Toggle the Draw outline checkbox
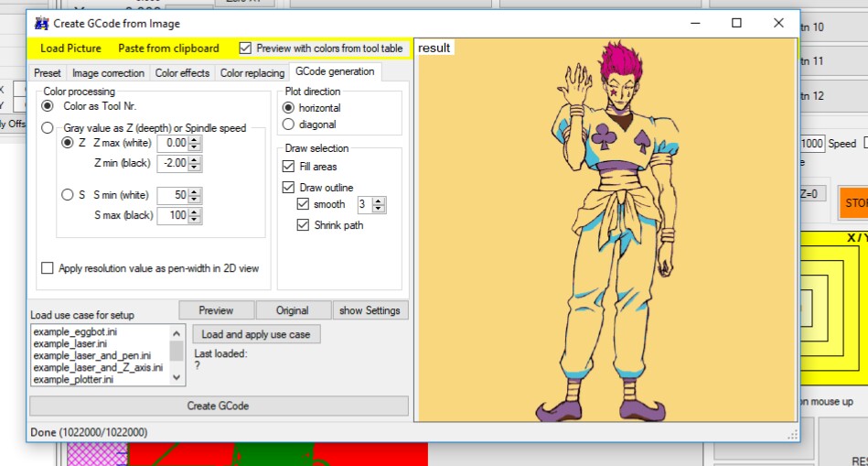 tap(288, 188)
